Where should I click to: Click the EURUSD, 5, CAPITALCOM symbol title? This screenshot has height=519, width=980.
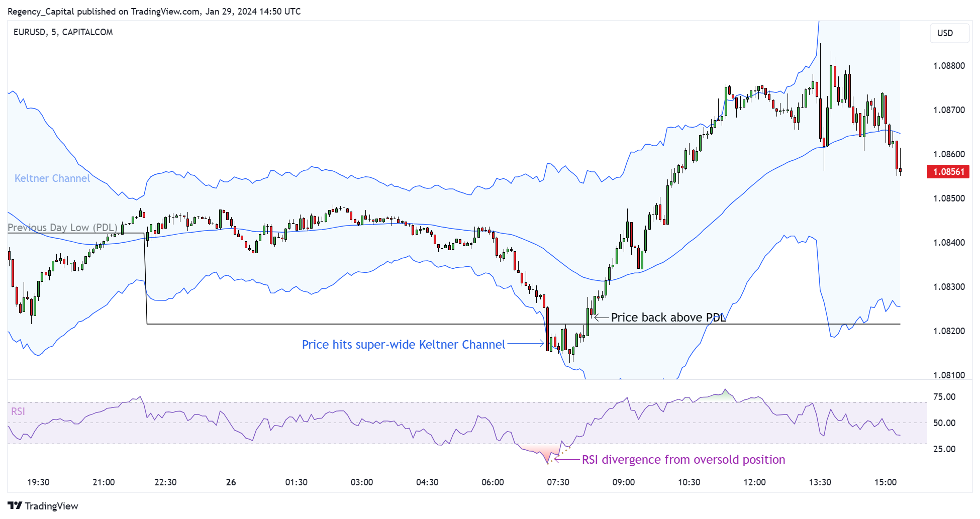(x=63, y=32)
